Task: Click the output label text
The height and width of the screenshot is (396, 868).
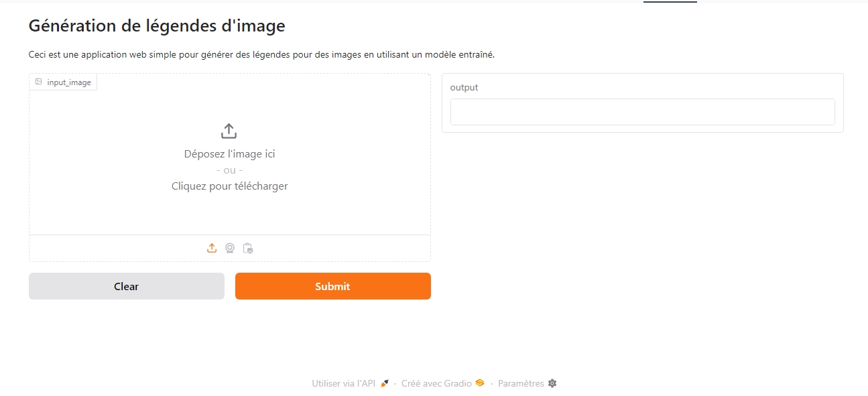Action: (x=464, y=87)
